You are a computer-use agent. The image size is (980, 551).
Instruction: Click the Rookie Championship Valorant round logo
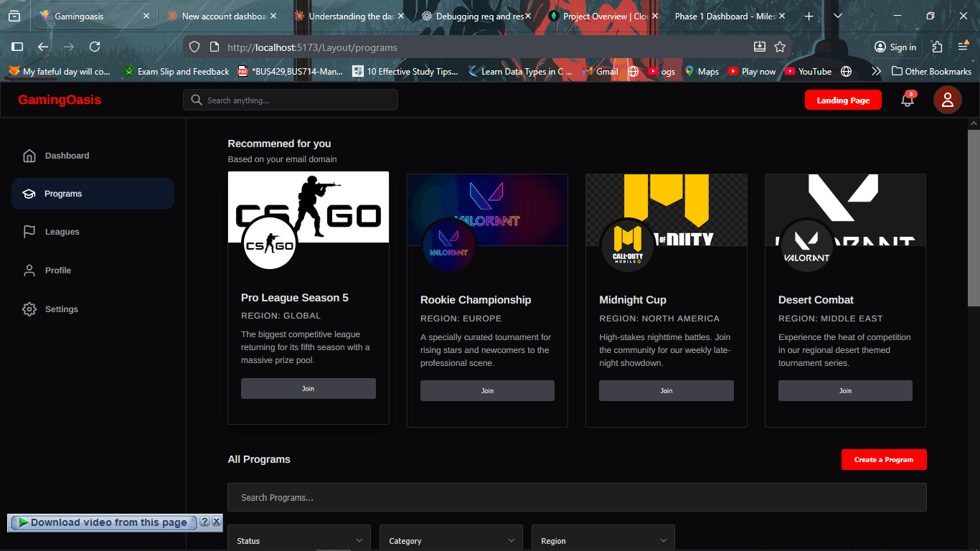click(448, 246)
